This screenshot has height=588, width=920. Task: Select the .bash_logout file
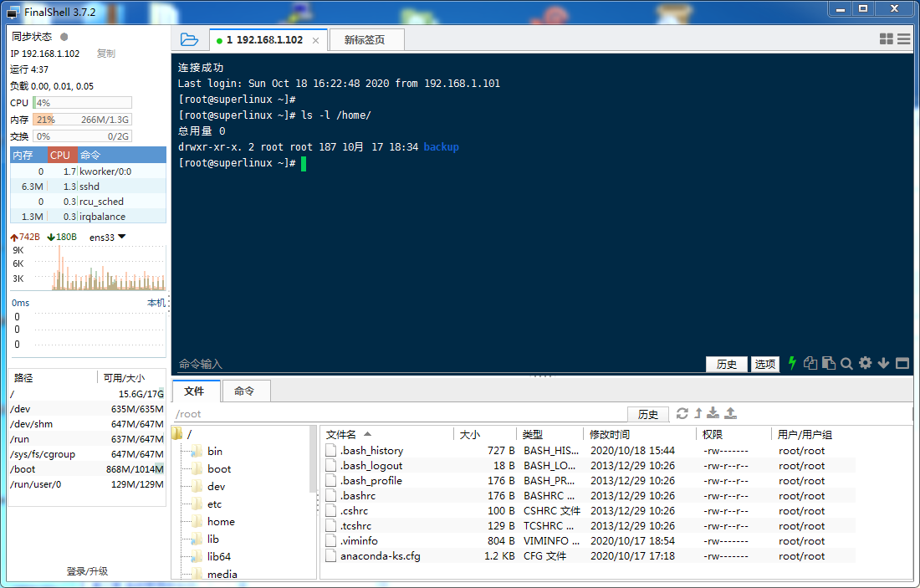pos(589,466)
